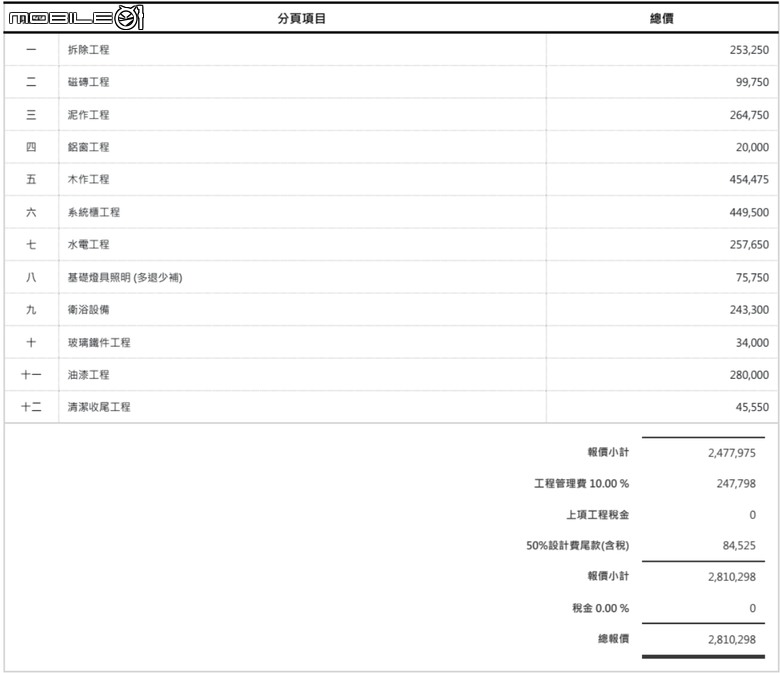This screenshot has width=780, height=673.
Task: Click the row number 六
Action: pos(31,212)
